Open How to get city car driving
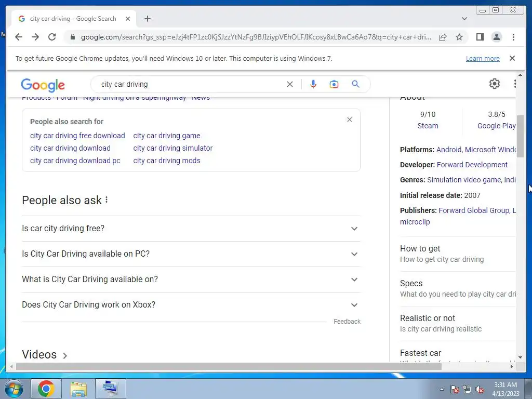532x399 pixels. click(458, 254)
